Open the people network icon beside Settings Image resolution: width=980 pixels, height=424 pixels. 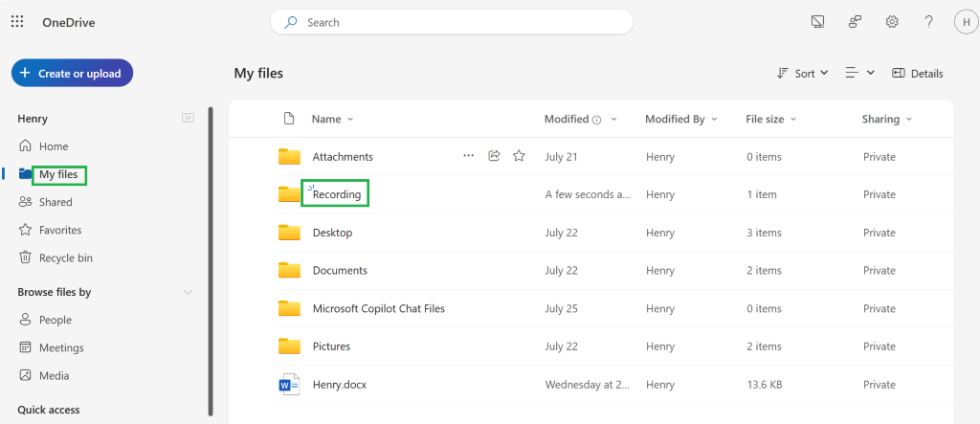[x=855, y=22]
